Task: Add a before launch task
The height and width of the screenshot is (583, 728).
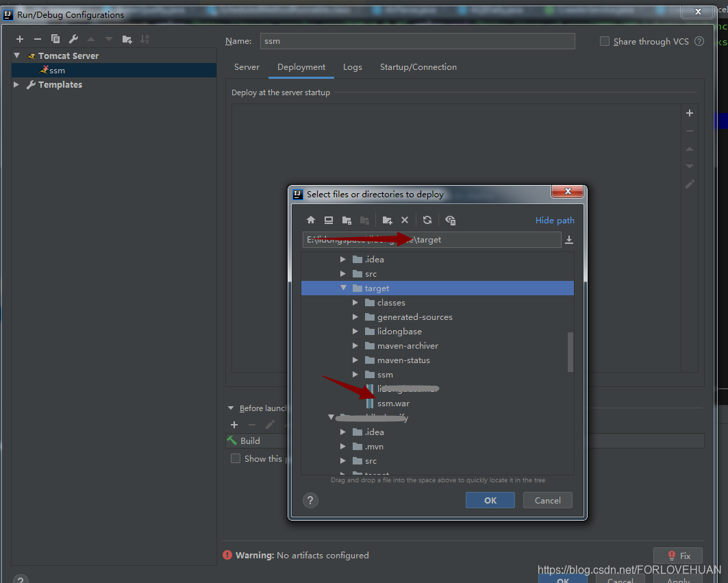Action: coord(234,425)
